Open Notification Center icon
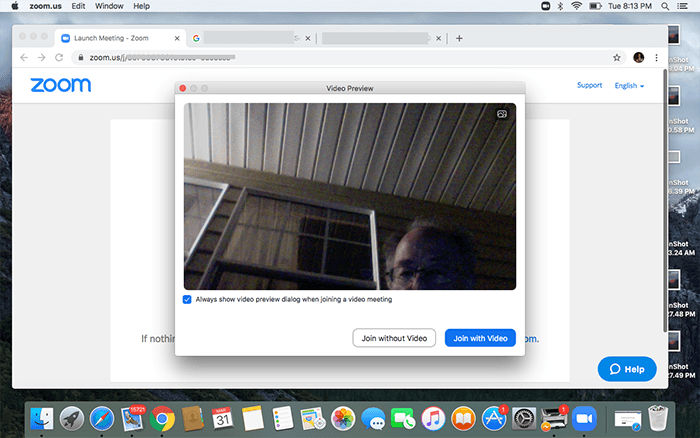This screenshot has width=700, height=438. pyautogui.click(x=683, y=6)
